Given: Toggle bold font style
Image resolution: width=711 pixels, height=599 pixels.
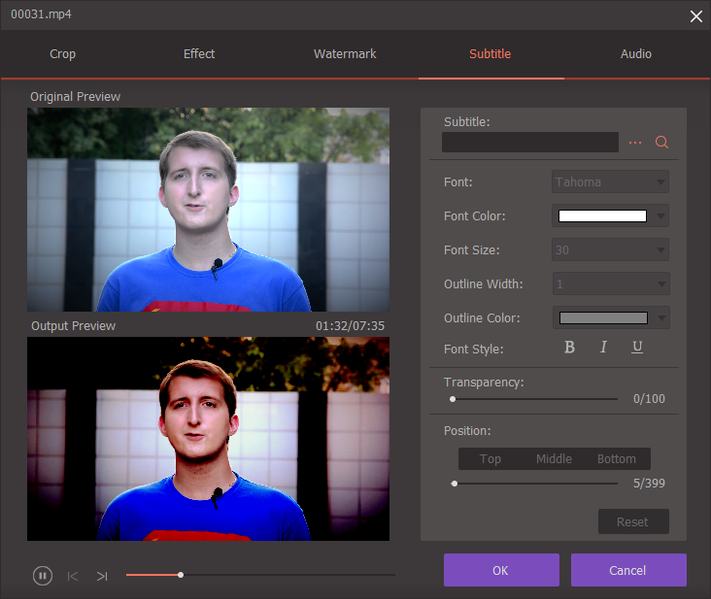Looking at the screenshot, I should pyautogui.click(x=570, y=348).
